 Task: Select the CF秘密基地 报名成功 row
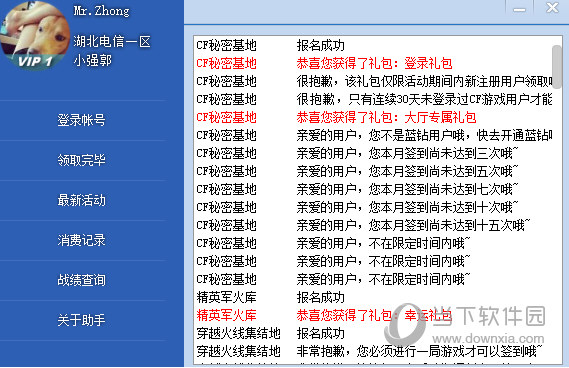click(x=374, y=45)
